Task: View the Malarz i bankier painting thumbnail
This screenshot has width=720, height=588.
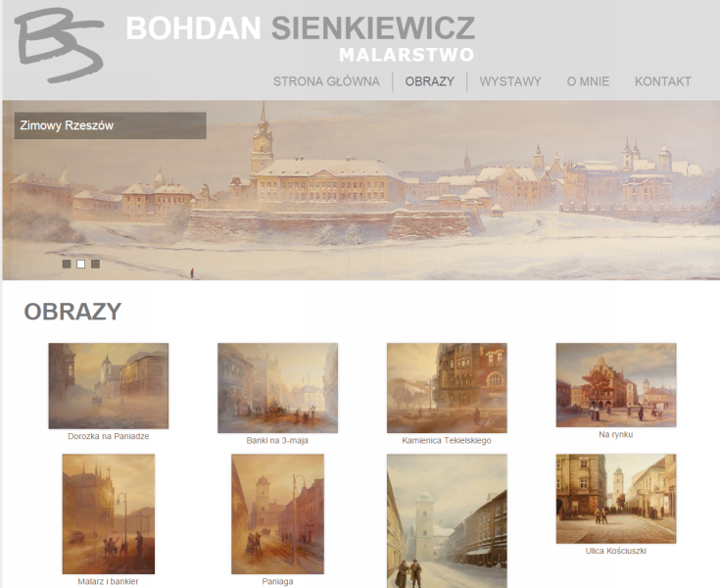Action: point(109,514)
